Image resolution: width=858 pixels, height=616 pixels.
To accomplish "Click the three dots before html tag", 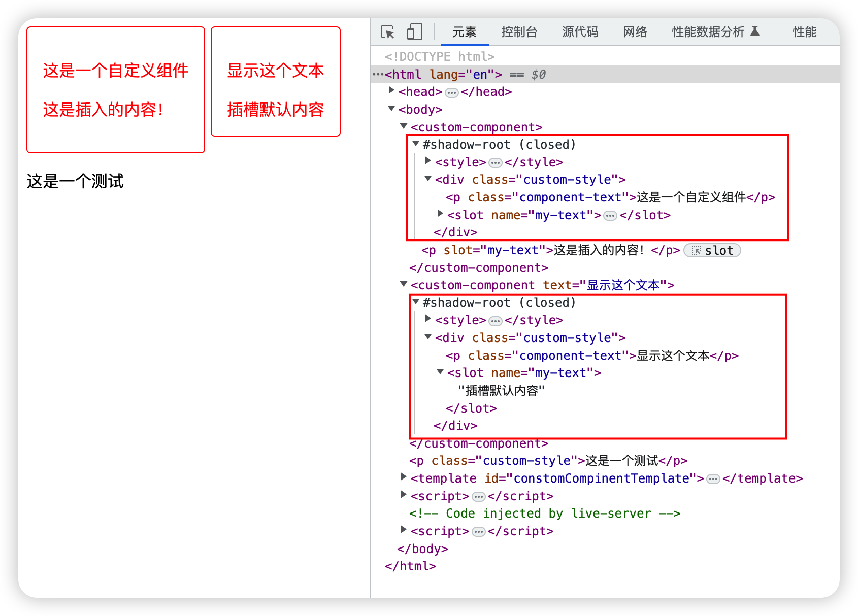I will pyautogui.click(x=378, y=75).
